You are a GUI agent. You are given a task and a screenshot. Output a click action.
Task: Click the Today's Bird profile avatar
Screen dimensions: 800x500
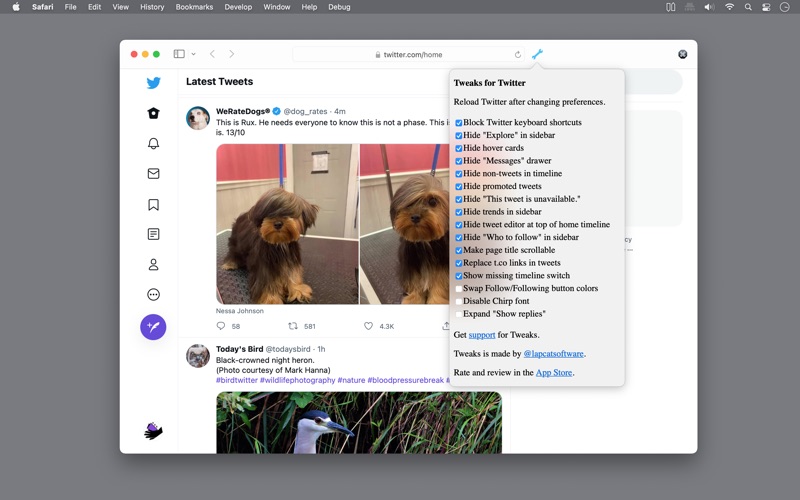(197, 356)
